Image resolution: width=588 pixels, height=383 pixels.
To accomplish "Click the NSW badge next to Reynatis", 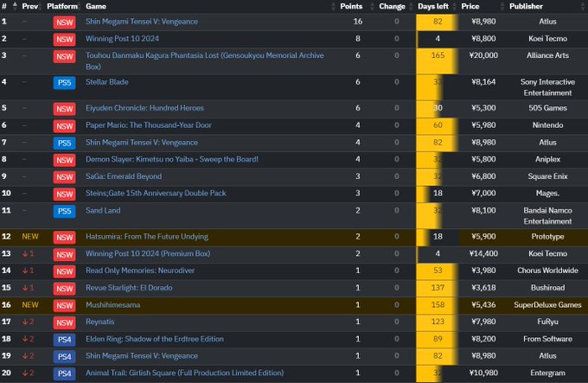I will [65, 322].
